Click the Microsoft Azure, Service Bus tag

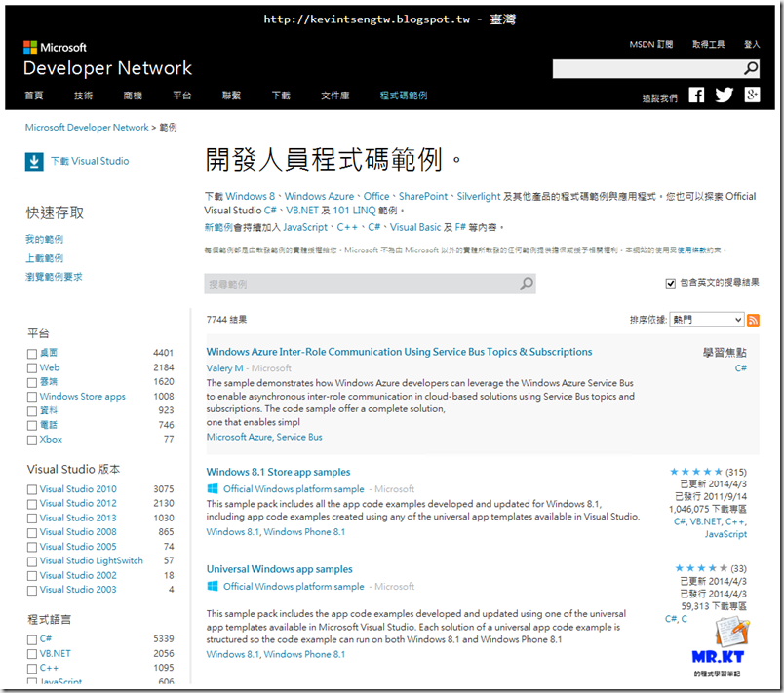coord(264,437)
